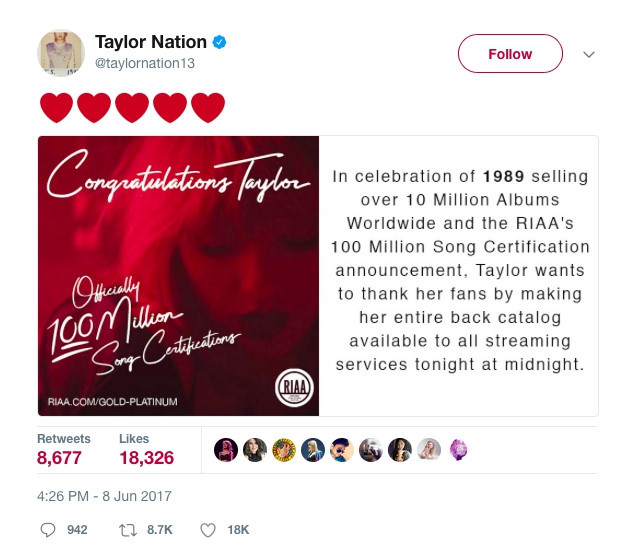Click the red hearts tweet text
This screenshot has height=552, width=635.
coord(132,107)
